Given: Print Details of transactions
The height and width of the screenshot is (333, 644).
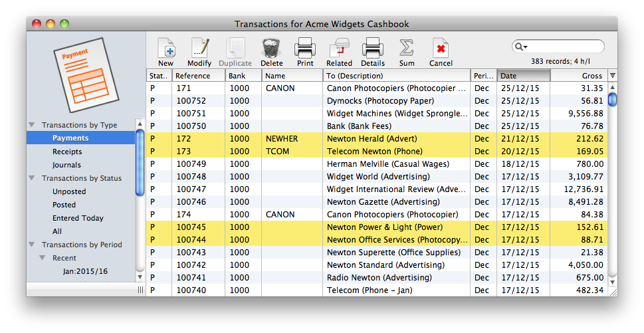Looking at the screenshot, I should (x=373, y=52).
